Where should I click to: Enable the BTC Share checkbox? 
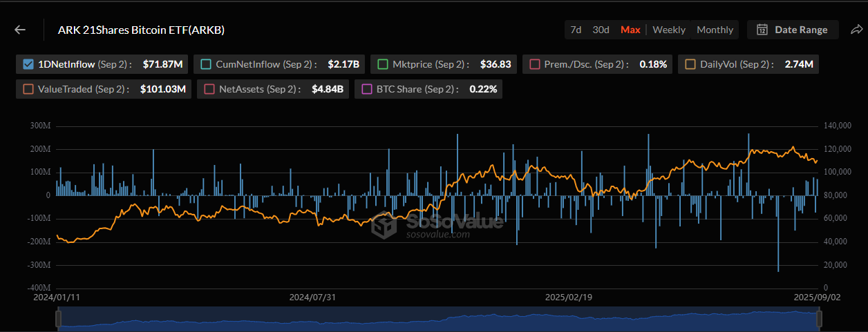pos(366,89)
